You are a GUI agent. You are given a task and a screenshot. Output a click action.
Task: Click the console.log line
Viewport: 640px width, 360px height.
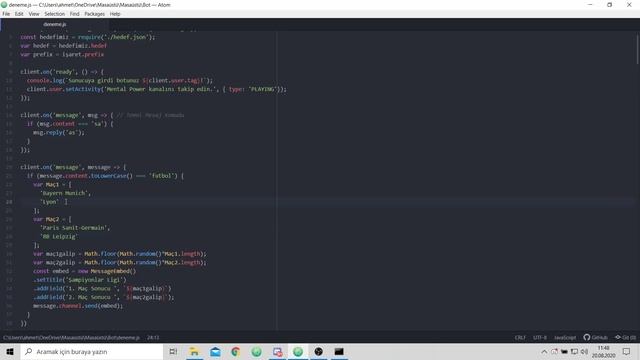(x=120, y=80)
